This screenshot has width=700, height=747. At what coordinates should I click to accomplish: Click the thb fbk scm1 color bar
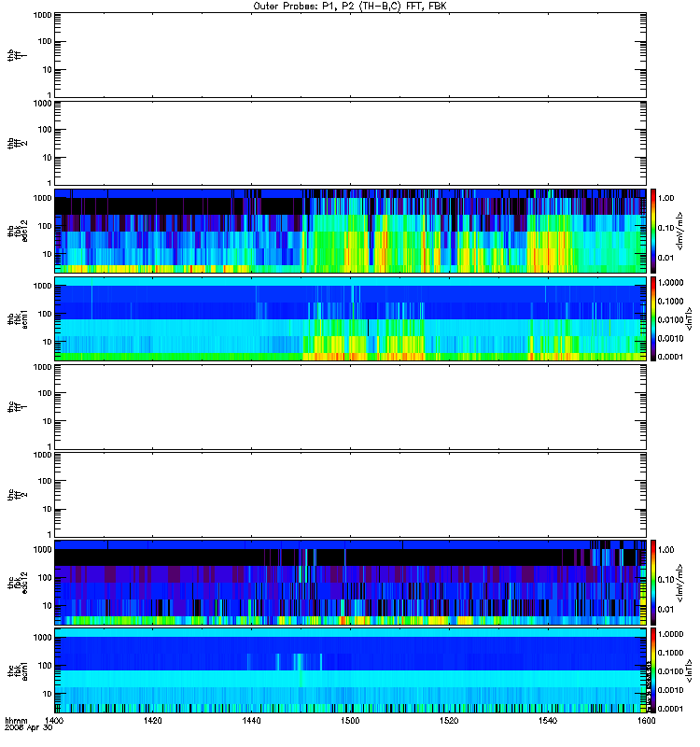[653, 318]
